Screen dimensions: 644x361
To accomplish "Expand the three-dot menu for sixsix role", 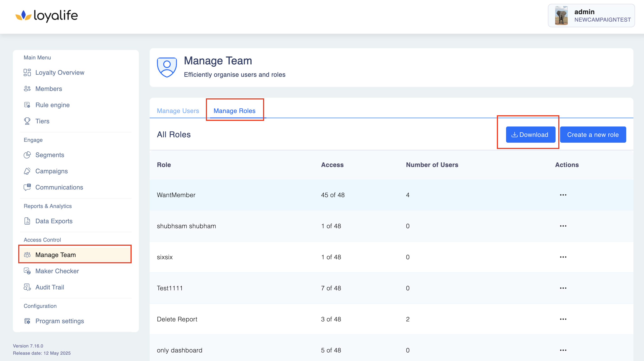I will 563,257.
